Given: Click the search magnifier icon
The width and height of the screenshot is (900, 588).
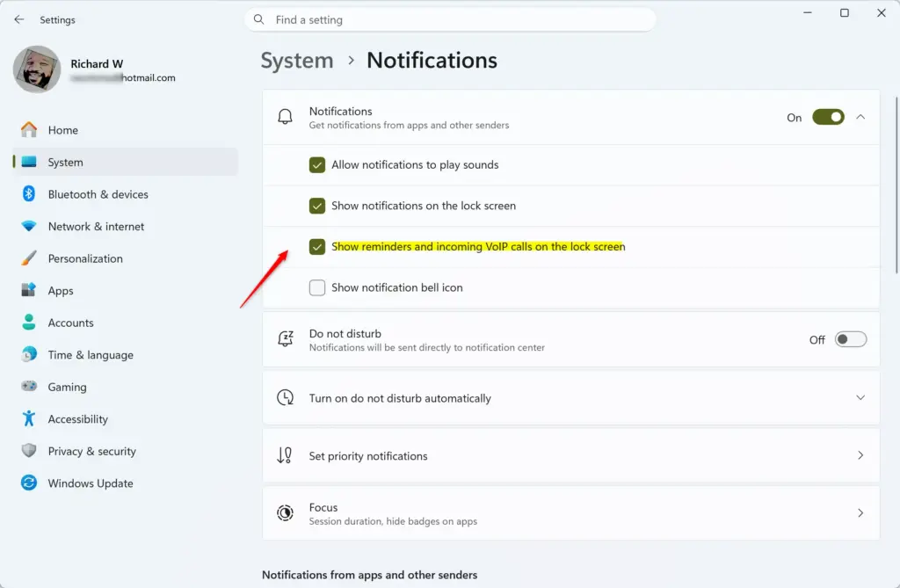Looking at the screenshot, I should coord(259,19).
